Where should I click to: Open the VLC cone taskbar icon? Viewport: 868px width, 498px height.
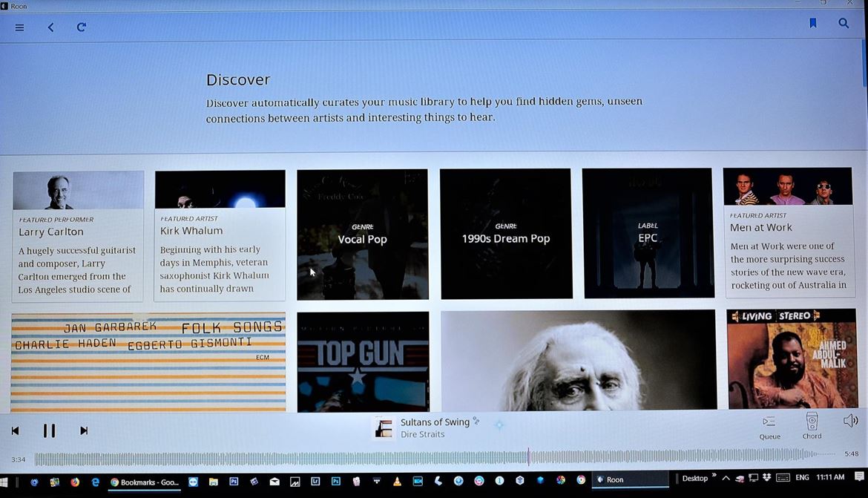pos(397,482)
